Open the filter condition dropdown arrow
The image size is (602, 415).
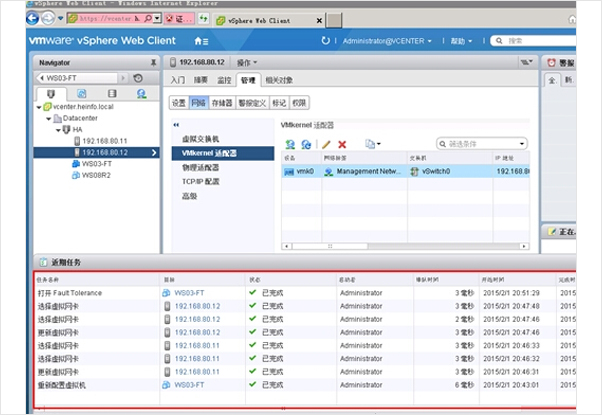[522, 144]
